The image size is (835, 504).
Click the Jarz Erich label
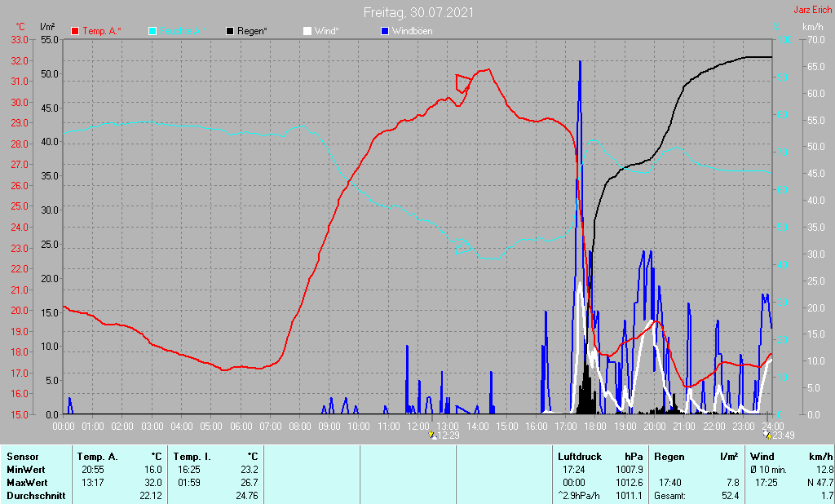[813, 11]
